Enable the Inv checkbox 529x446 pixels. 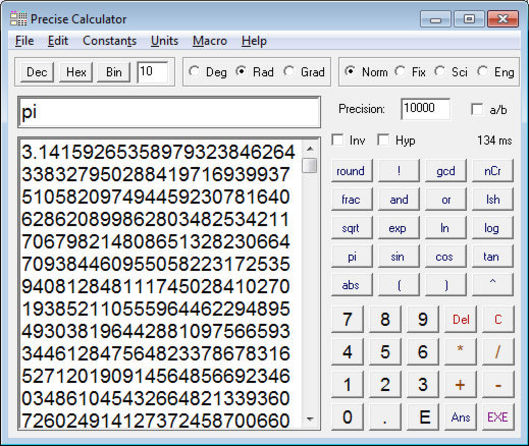pos(338,140)
